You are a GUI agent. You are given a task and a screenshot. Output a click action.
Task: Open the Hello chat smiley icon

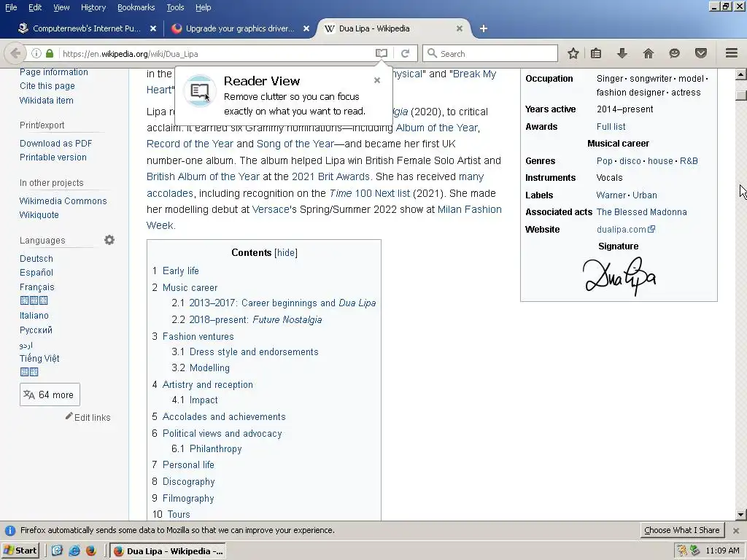click(x=675, y=53)
